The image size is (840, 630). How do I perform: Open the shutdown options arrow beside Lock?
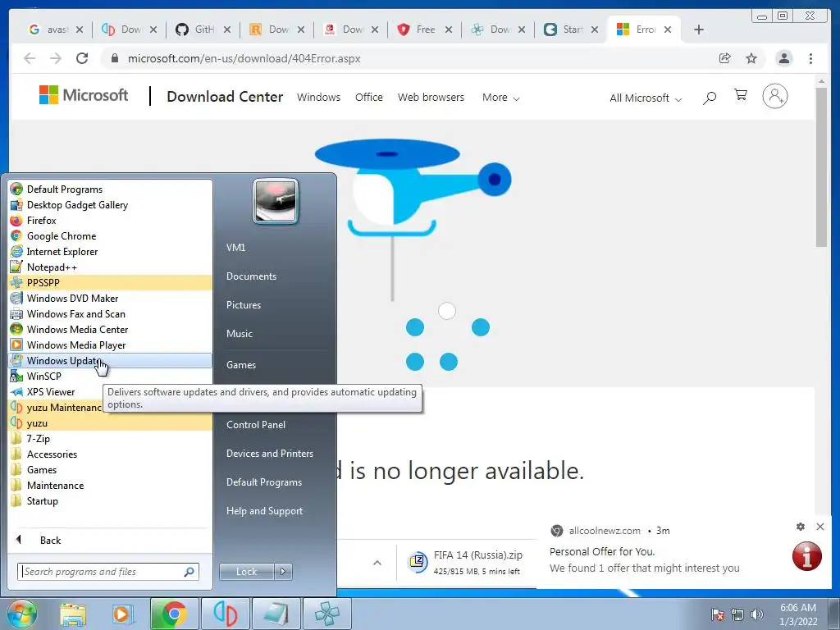click(x=283, y=572)
